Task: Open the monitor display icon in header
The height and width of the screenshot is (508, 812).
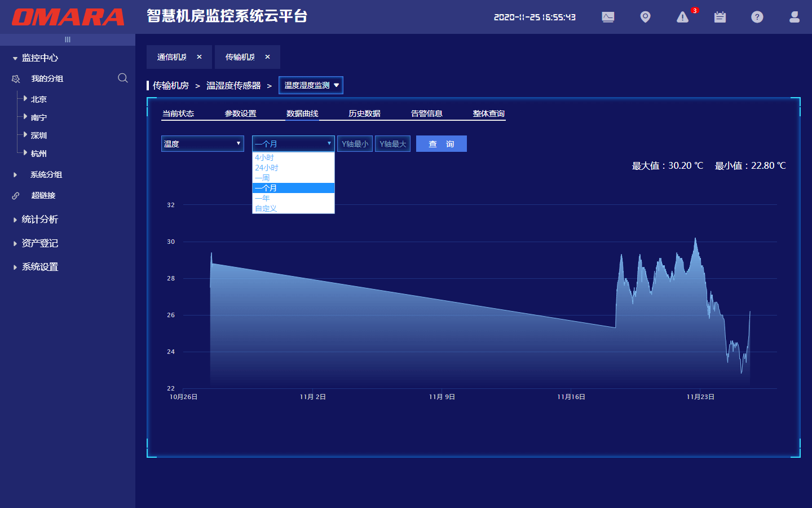Action: click(608, 17)
